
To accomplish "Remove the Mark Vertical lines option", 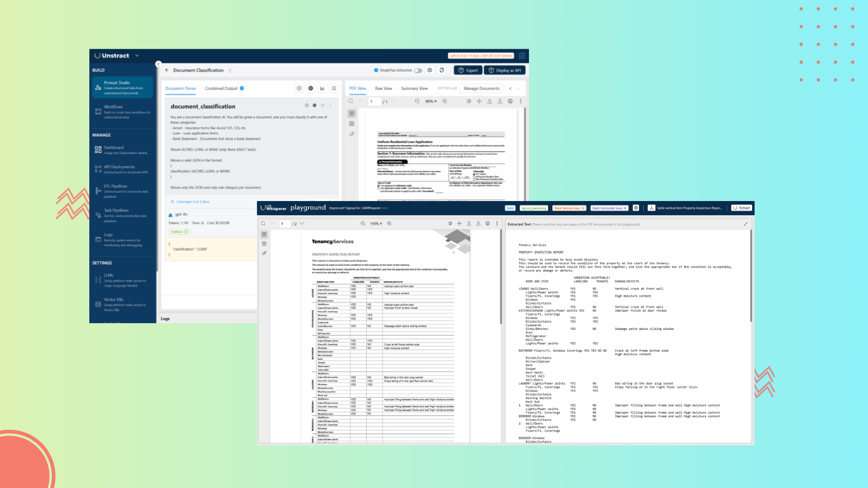I will coord(583,208).
